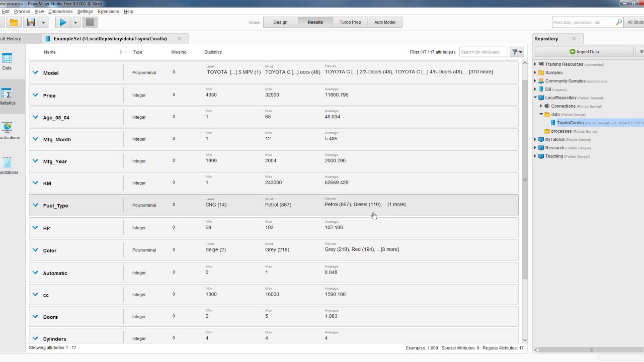Expand the Model attribute row

(x=35, y=72)
